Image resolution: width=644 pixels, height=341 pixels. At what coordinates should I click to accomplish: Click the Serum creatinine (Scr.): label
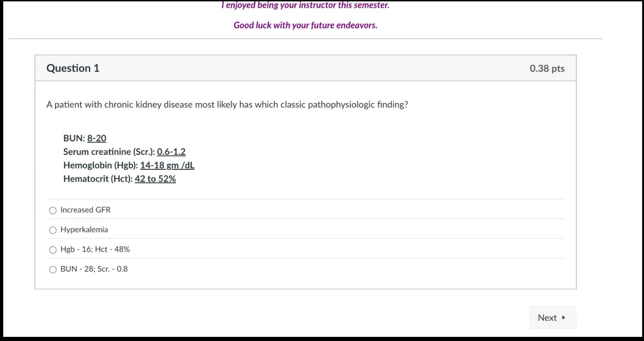pos(109,152)
